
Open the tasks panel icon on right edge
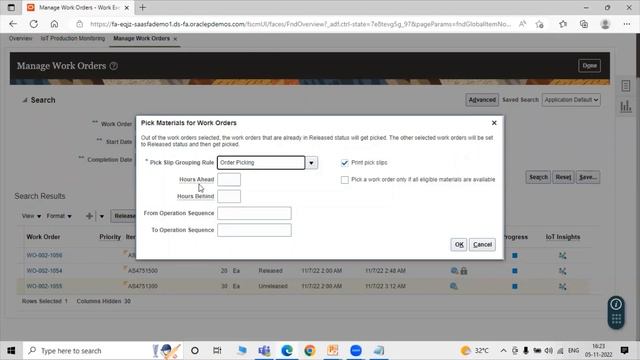pyautogui.click(x=626, y=86)
